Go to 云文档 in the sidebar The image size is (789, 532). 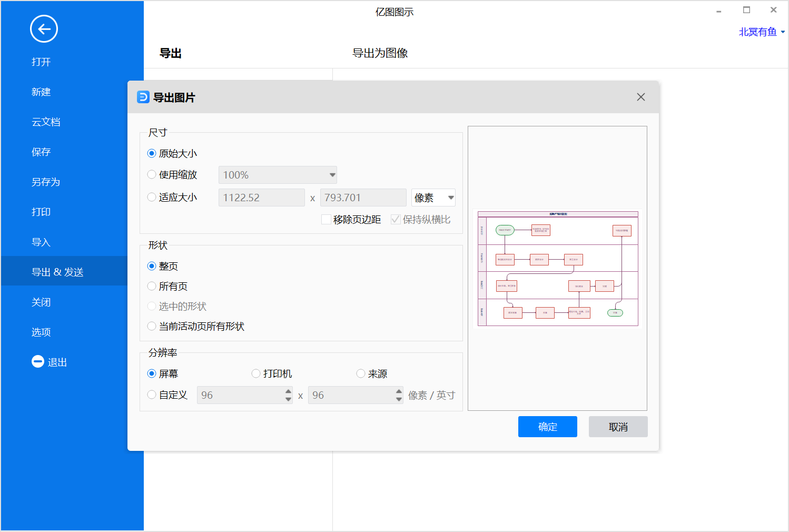coord(46,122)
